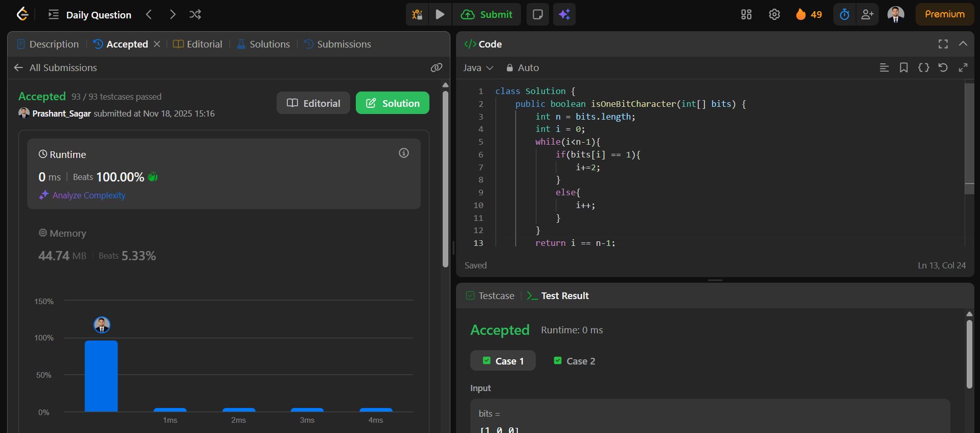Screen dimensions: 980x433
Task: Click the shuffle random question icon
Action: point(195,14)
